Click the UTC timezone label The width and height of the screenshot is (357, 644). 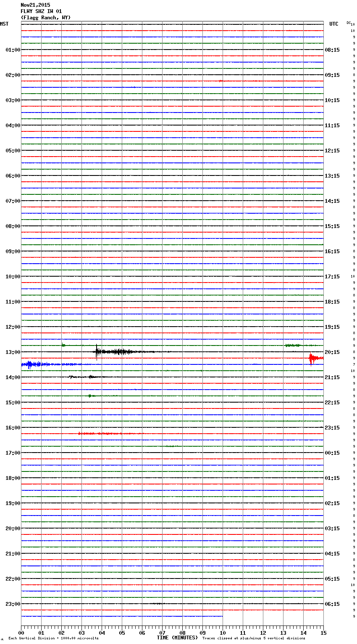(x=334, y=24)
